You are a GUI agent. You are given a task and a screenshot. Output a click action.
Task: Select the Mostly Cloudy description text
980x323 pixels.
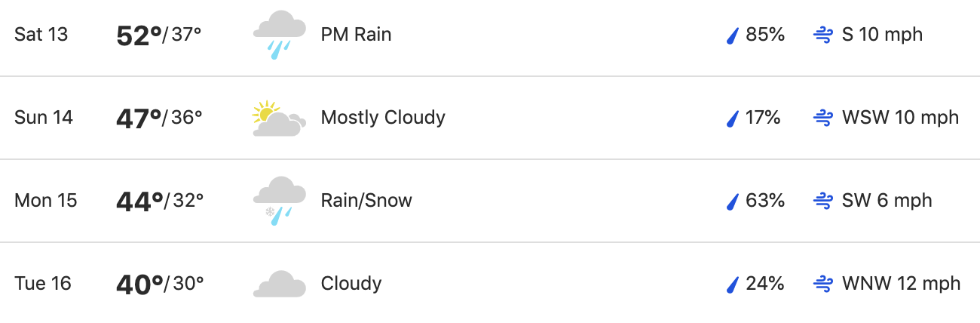pos(383,118)
